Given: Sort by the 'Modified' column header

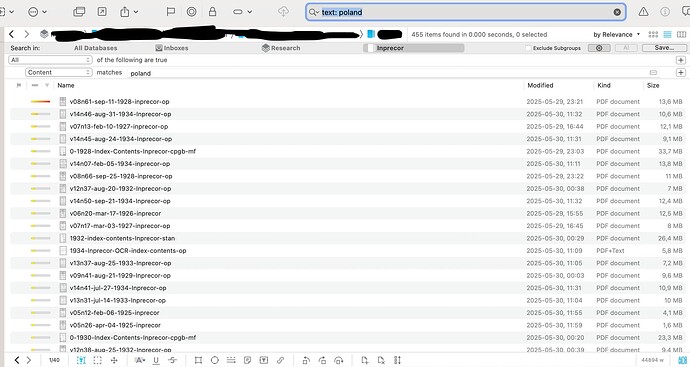Looking at the screenshot, I should click(x=540, y=85).
